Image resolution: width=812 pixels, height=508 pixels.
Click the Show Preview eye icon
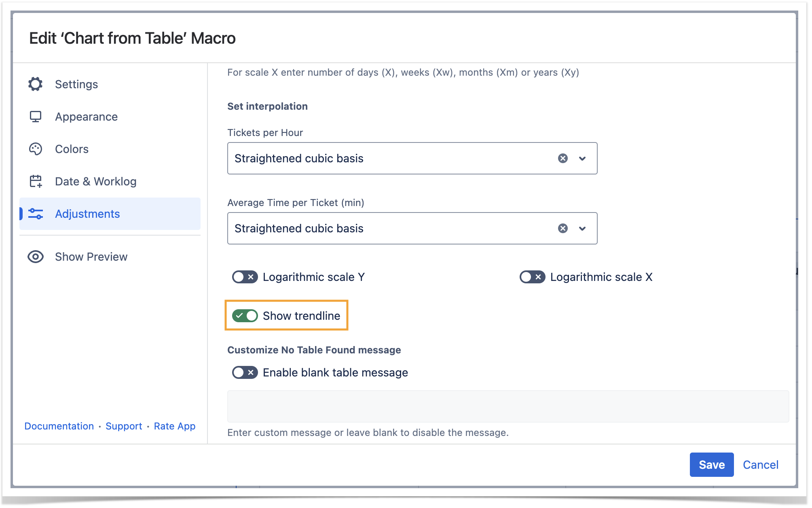(36, 257)
